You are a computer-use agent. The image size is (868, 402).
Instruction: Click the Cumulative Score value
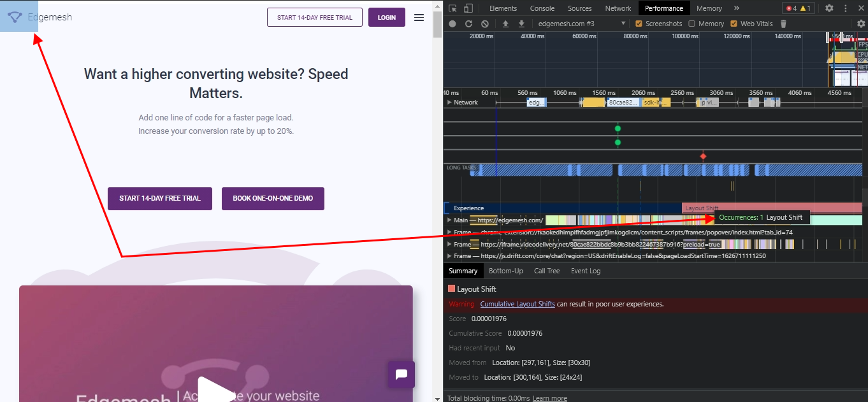pos(525,333)
